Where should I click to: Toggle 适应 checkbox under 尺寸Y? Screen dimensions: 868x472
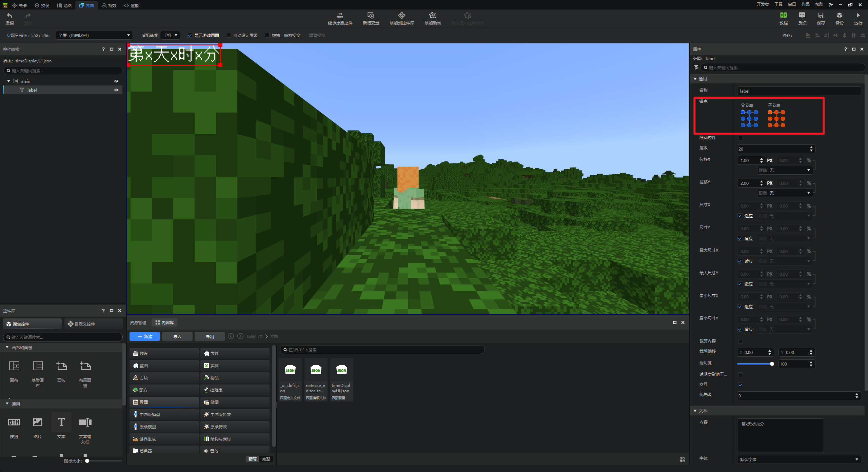coord(740,238)
